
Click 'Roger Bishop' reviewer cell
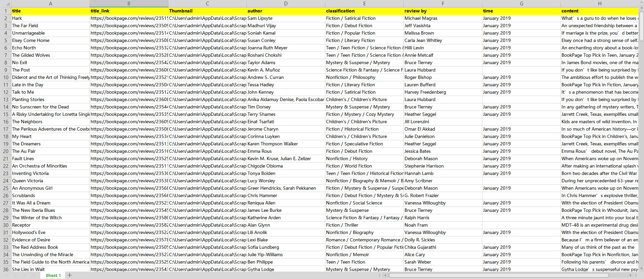pyautogui.click(x=443, y=77)
